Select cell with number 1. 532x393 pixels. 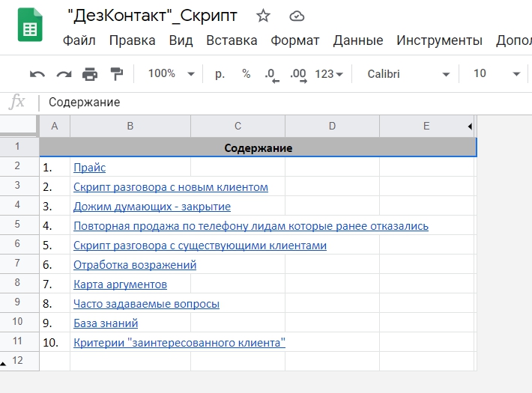(55, 167)
